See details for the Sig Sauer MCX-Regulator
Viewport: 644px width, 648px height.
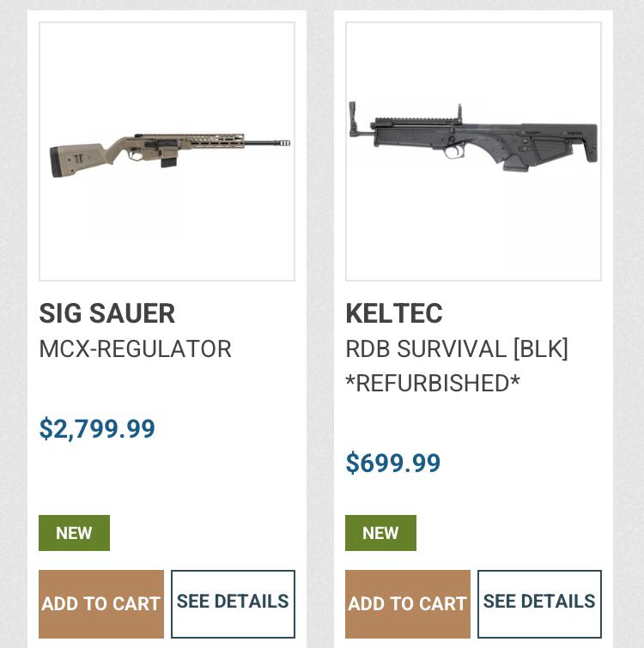pos(234,603)
